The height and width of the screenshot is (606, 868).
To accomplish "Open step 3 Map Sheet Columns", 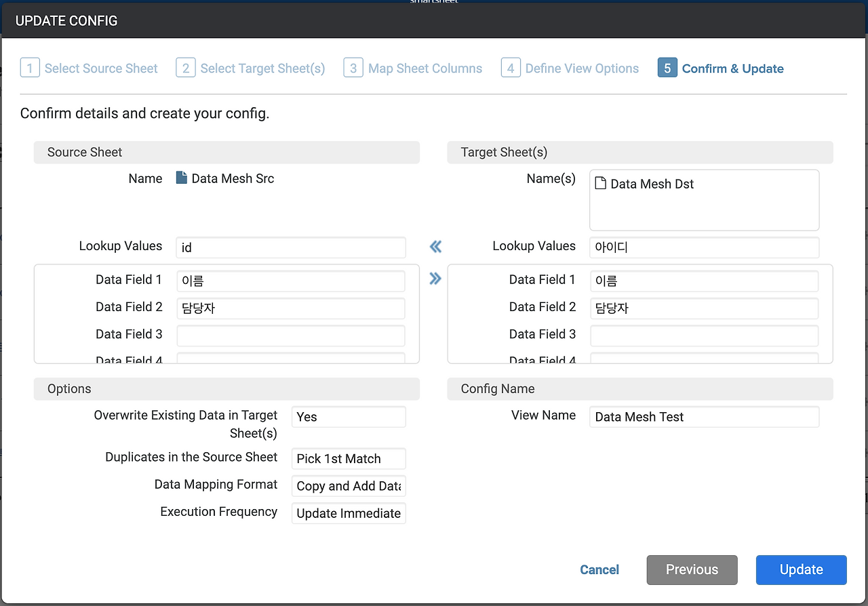I will pyautogui.click(x=413, y=68).
